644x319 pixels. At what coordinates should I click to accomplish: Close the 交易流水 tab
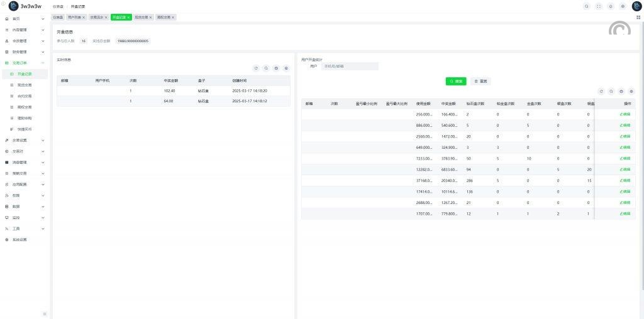(x=106, y=17)
